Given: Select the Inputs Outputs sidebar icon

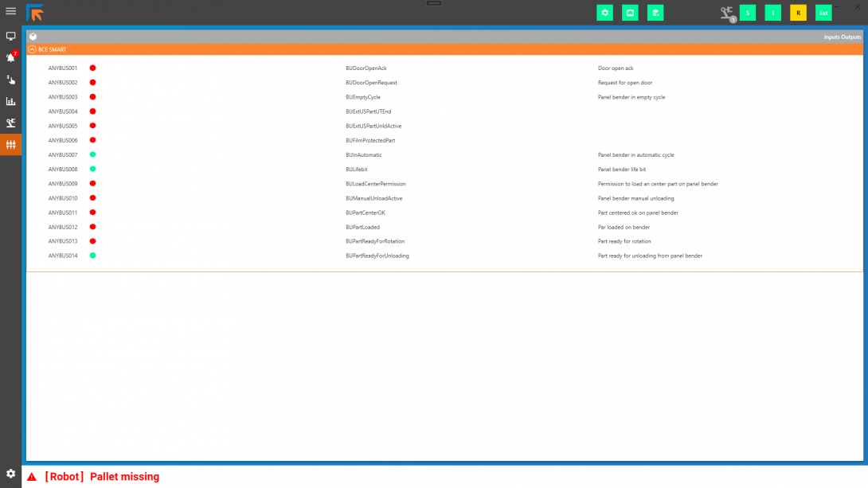Looking at the screenshot, I should (10, 145).
